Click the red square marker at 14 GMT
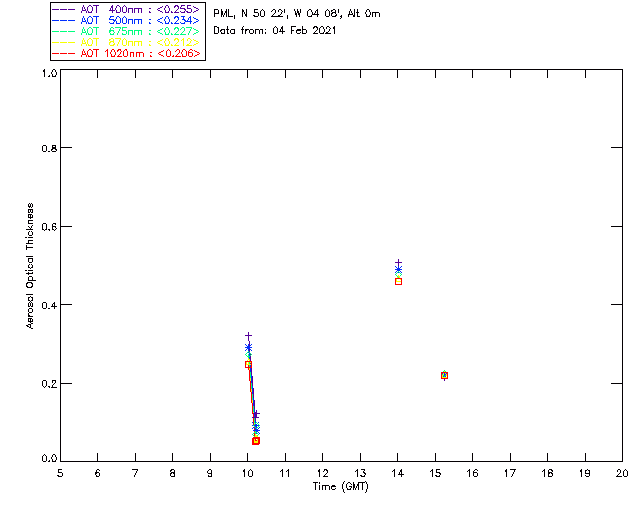The width and height of the screenshot is (640, 512). pos(398,281)
